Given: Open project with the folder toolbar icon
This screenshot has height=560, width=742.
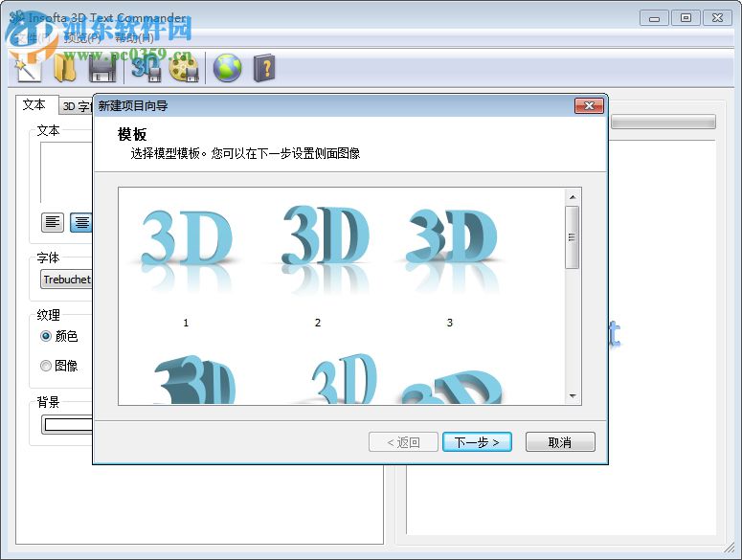Looking at the screenshot, I should click(x=65, y=69).
